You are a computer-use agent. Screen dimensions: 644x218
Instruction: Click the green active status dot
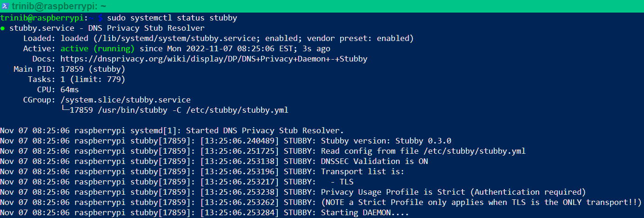(3, 28)
